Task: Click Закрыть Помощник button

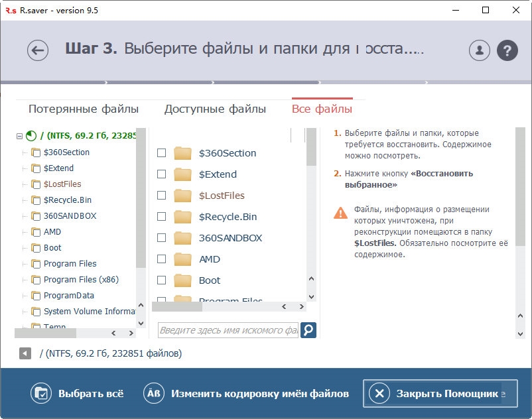Action: [x=439, y=393]
